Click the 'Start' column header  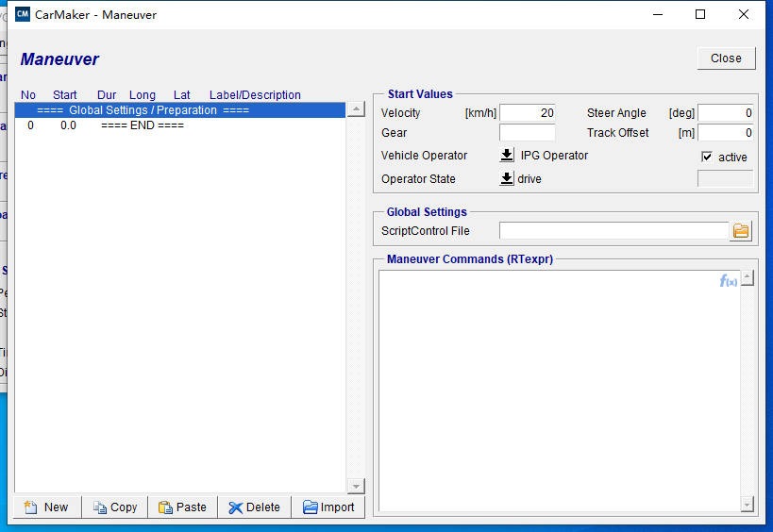(x=64, y=94)
